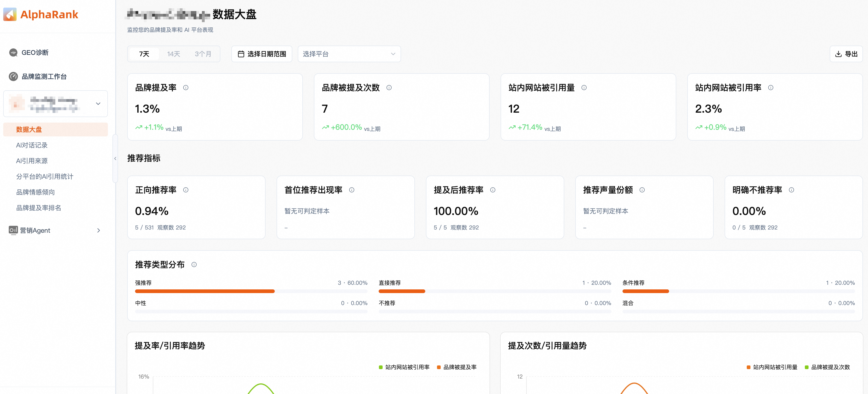
Task: Open 品牌情感倾向 page
Action: 35,192
